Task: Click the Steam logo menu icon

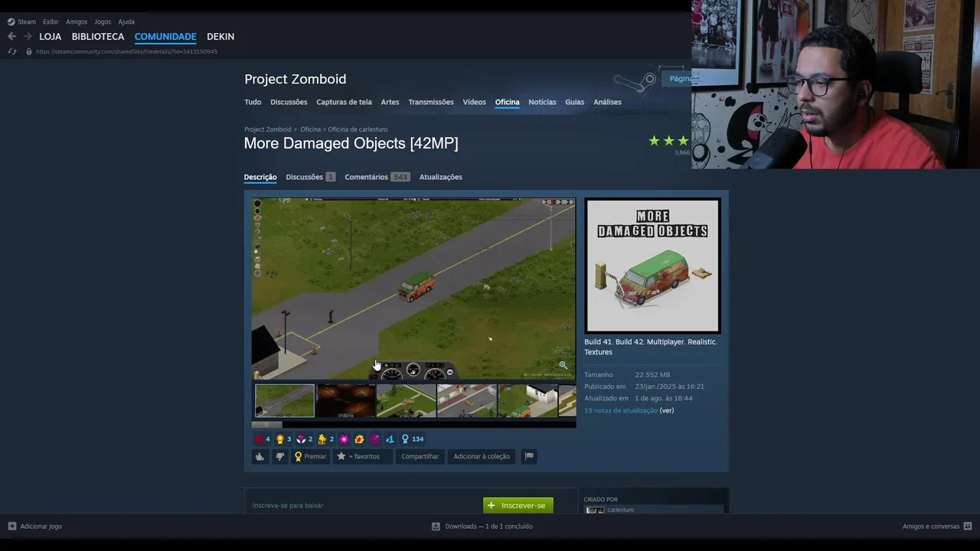Action: (x=11, y=21)
